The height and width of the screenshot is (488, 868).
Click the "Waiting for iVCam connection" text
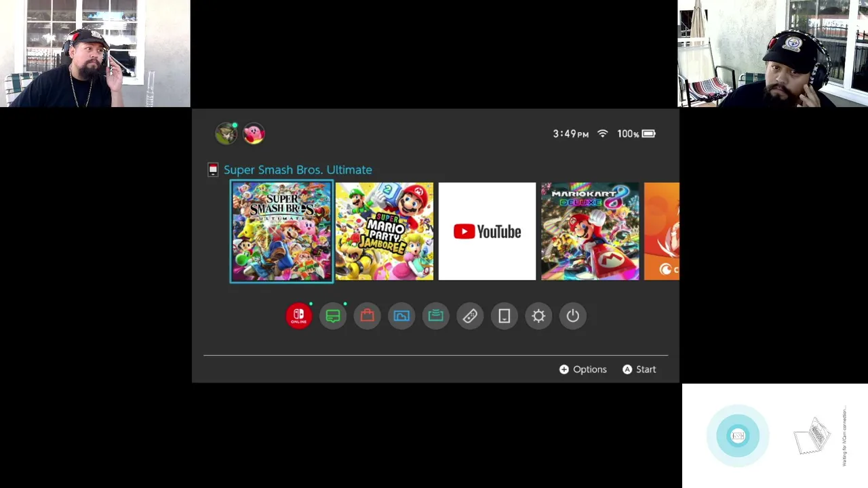click(844, 436)
